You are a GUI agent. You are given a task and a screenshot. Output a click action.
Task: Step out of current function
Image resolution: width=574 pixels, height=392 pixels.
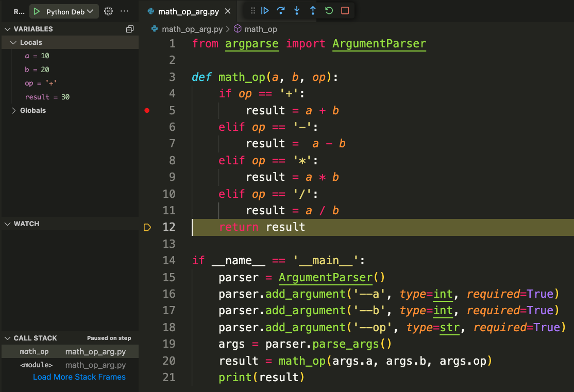pos(313,11)
